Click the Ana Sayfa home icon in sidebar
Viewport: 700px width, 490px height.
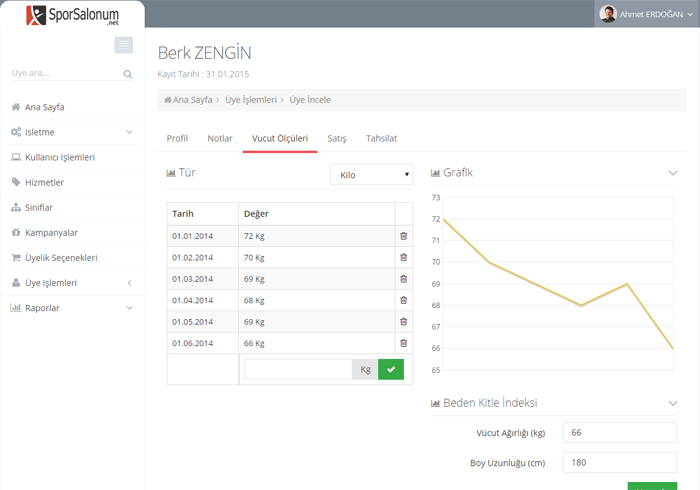pos(16,107)
